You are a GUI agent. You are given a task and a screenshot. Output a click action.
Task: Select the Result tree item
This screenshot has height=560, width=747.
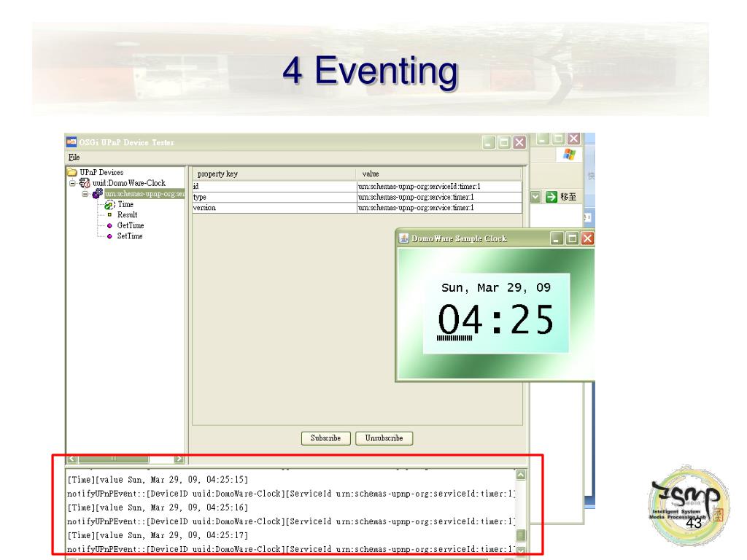pos(127,215)
